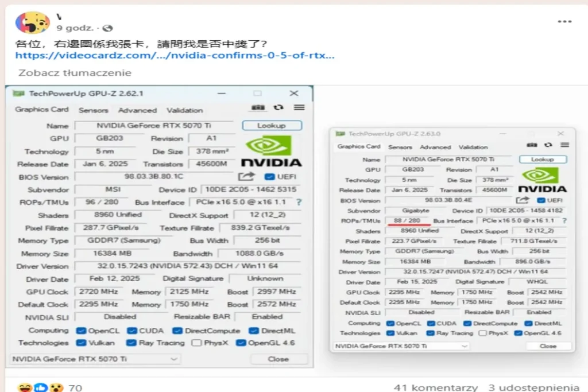Click the Close button in GPU-Z 2.62.1
The image size is (588, 392).
pos(278,359)
